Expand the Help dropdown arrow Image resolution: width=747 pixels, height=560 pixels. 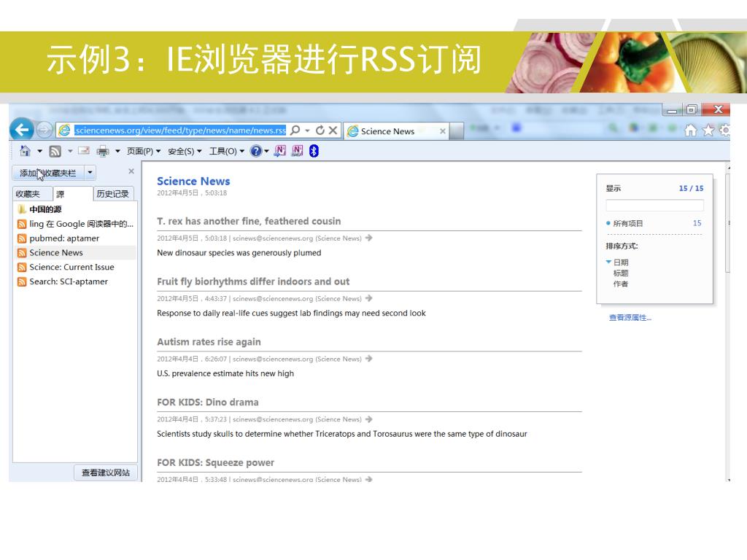tap(266, 152)
